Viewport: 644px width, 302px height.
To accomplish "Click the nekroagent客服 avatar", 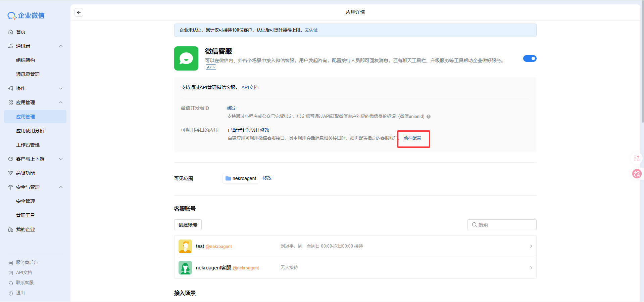I will tap(185, 268).
